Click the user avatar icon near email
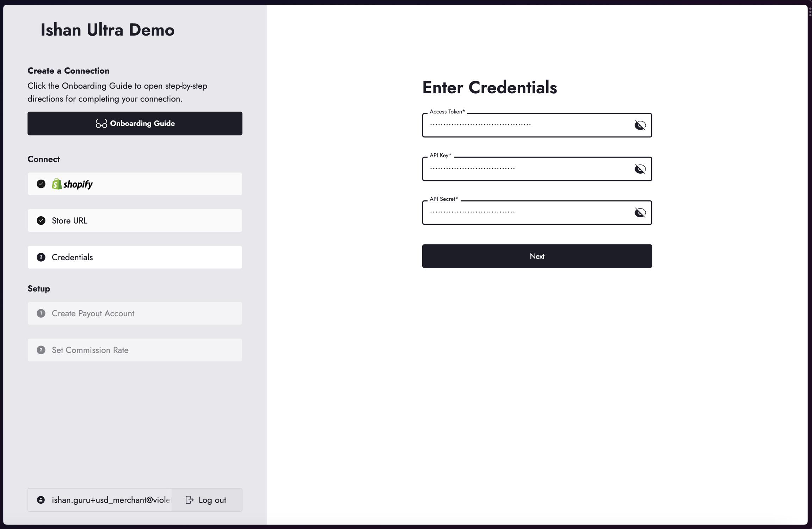Screen dimensions: 812x529 (41, 500)
